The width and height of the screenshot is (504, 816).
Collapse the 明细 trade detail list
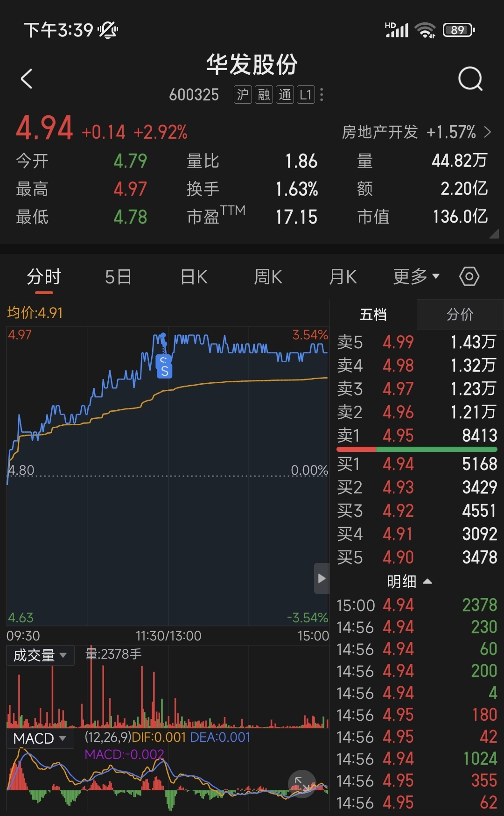[409, 582]
